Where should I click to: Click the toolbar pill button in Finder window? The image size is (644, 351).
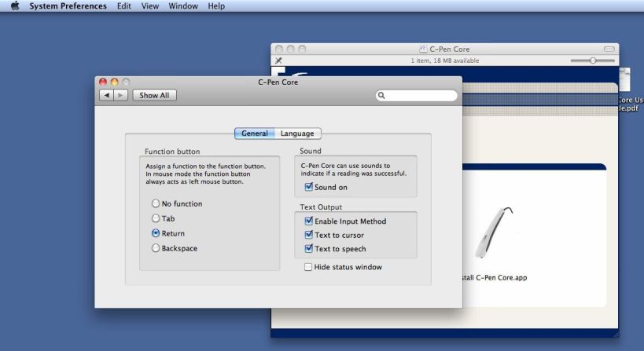(x=609, y=49)
